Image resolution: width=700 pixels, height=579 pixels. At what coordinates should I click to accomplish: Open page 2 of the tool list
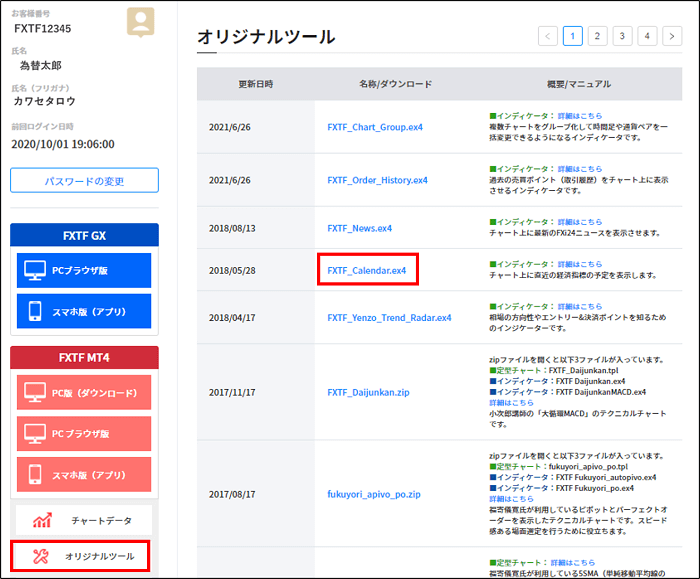[x=597, y=36]
